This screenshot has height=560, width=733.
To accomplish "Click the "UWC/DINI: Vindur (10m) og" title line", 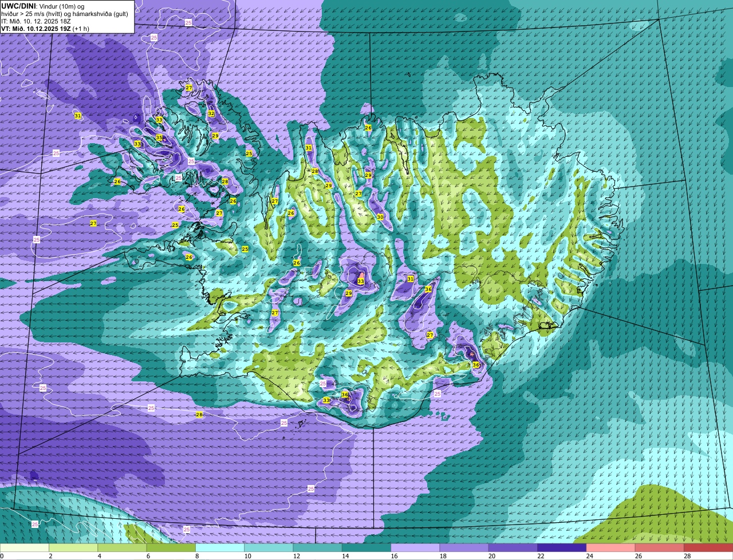I will coord(43,6).
